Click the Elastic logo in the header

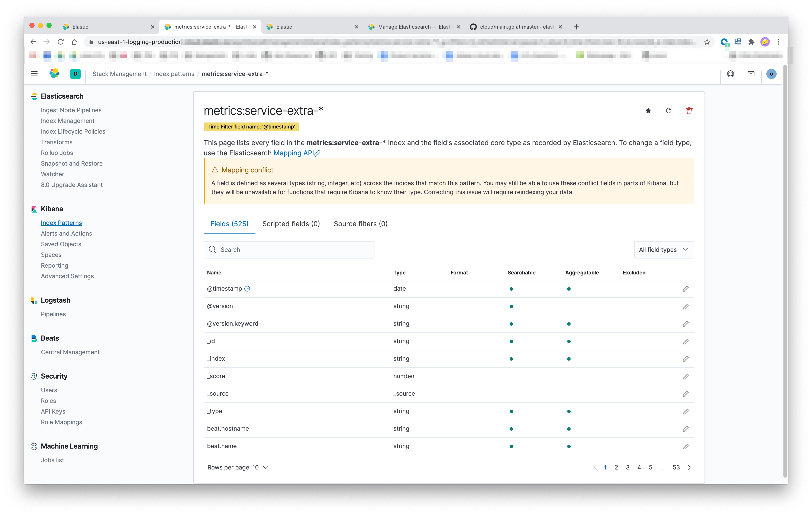[54, 74]
